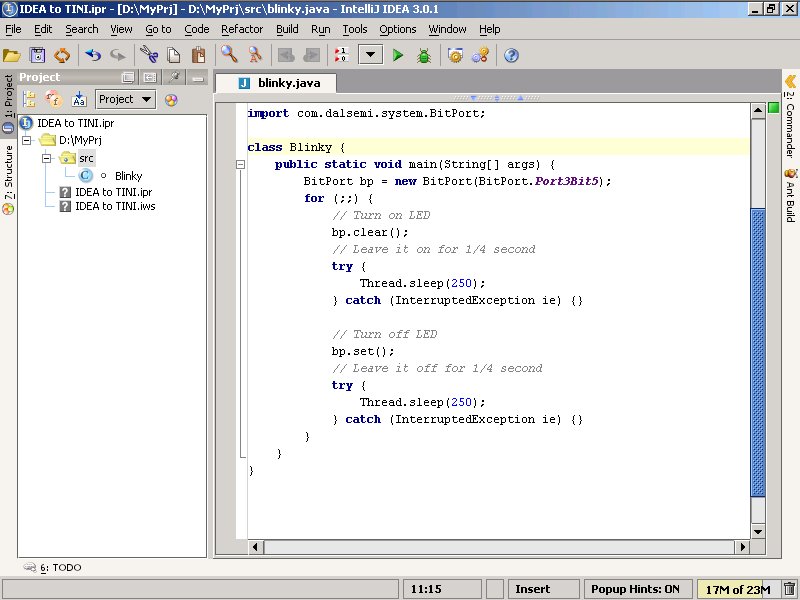Open the Build menu
The image size is (800, 600).
coord(287,29)
